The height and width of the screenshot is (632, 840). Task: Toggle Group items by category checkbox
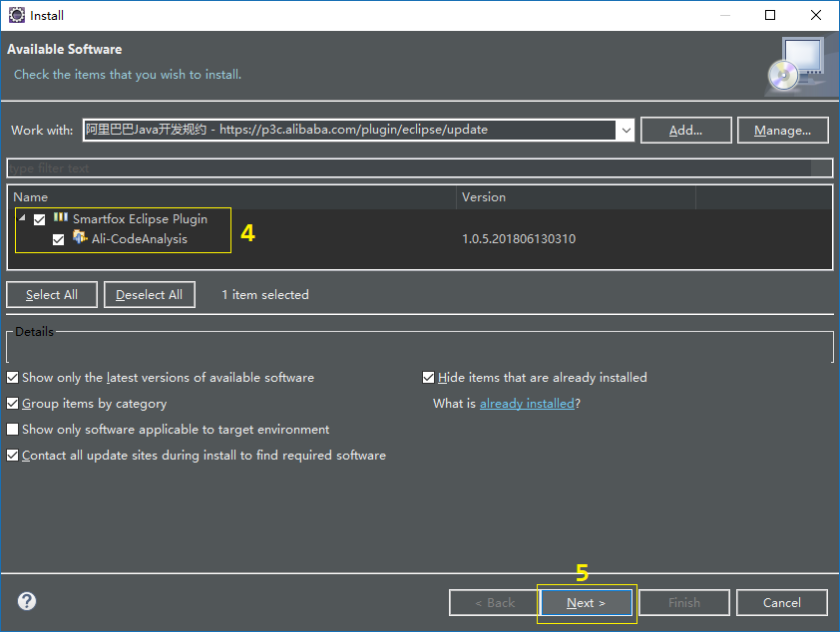click(x=12, y=404)
